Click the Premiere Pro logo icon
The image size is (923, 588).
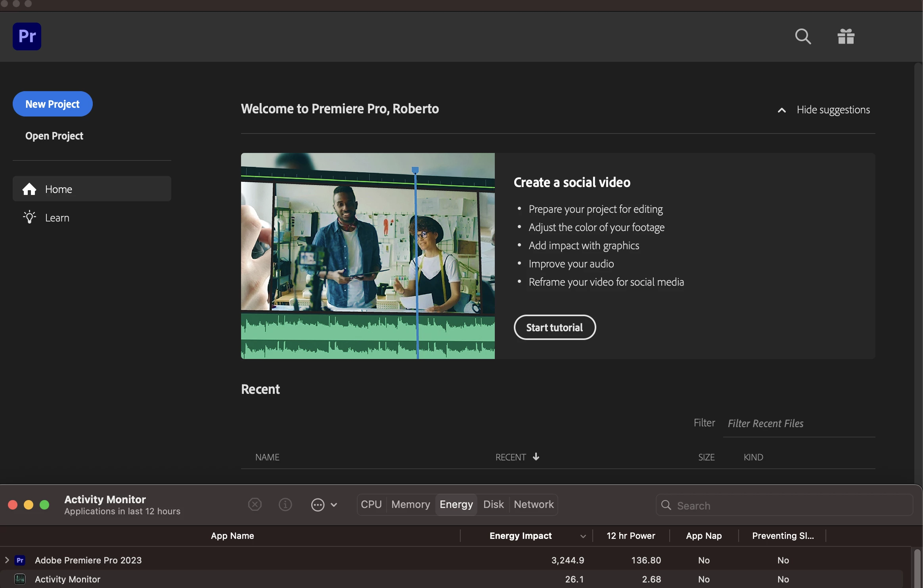pos(27,36)
